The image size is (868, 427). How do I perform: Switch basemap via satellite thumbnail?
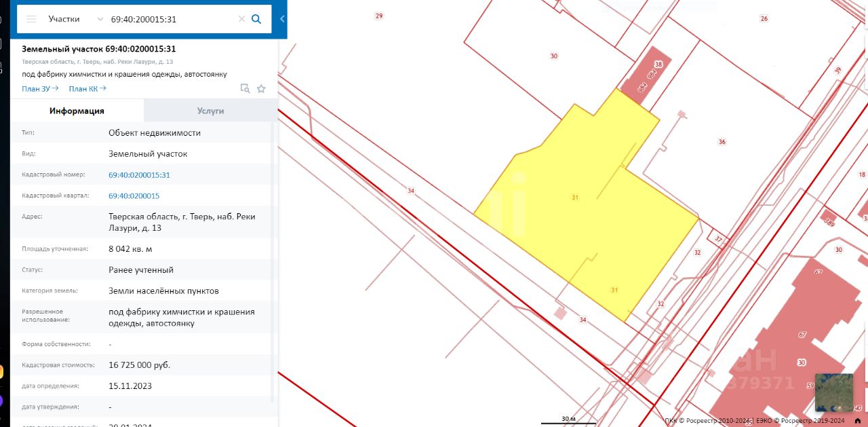(x=833, y=392)
